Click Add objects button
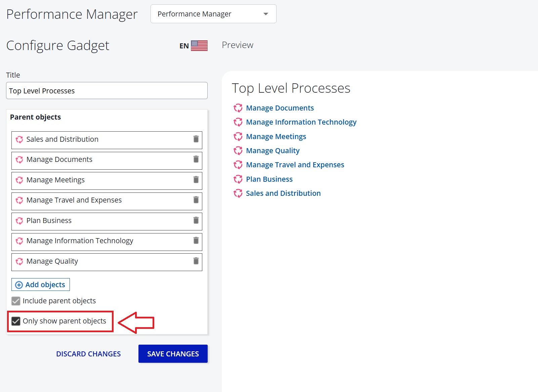The height and width of the screenshot is (392, 538). pyautogui.click(x=41, y=285)
